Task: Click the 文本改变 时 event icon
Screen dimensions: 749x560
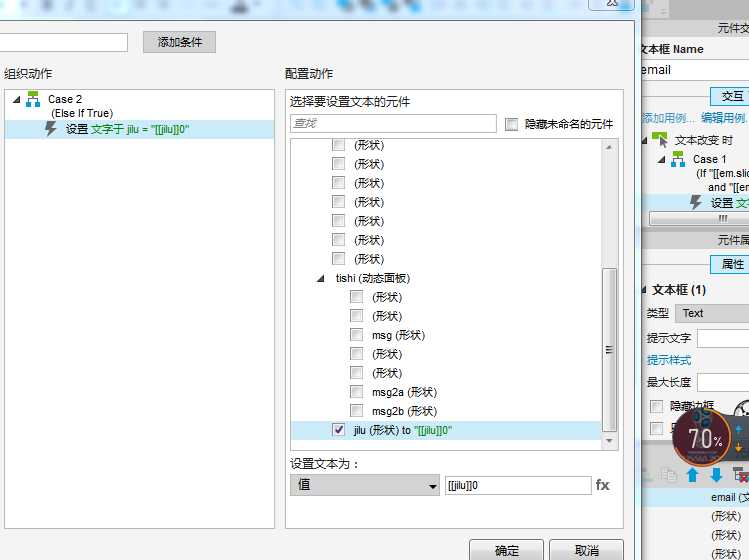Action: (660, 140)
